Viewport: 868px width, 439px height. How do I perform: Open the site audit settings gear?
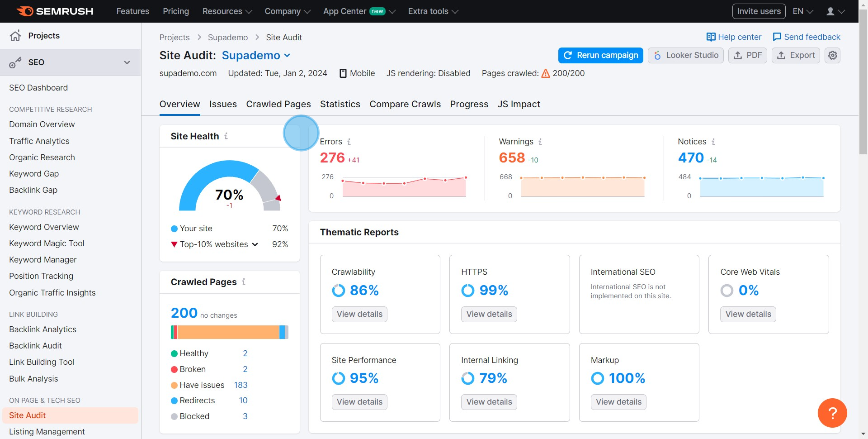pos(833,55)
